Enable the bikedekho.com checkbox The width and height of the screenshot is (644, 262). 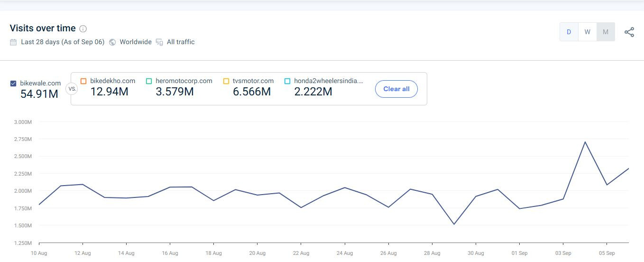click(83, 81)
